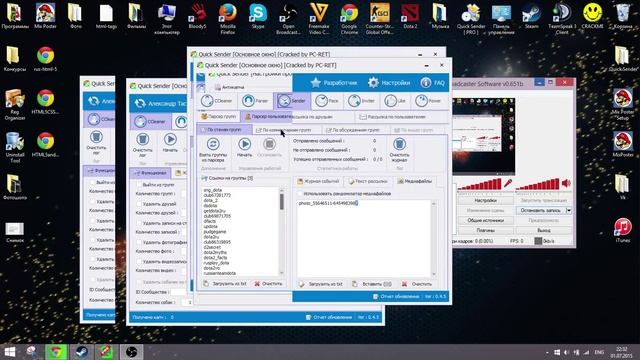Click Chrome icon in the taskbar

[56, 352]
